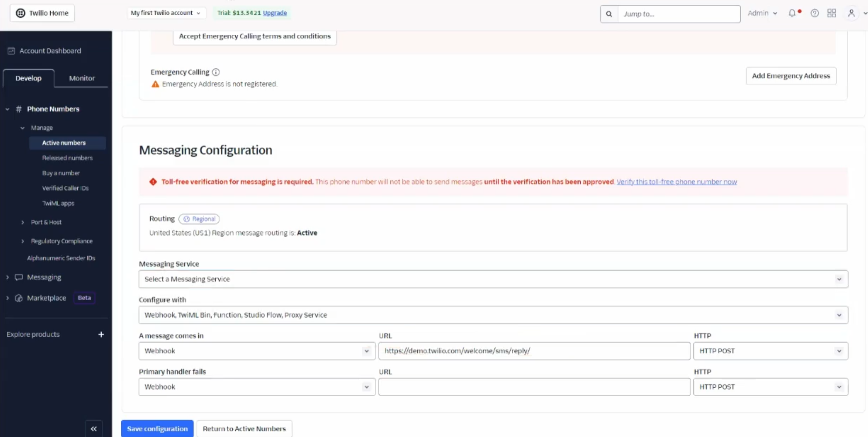Switch to the Monitor tab
This screenshot has width=868, height=437.
(82, 78)
